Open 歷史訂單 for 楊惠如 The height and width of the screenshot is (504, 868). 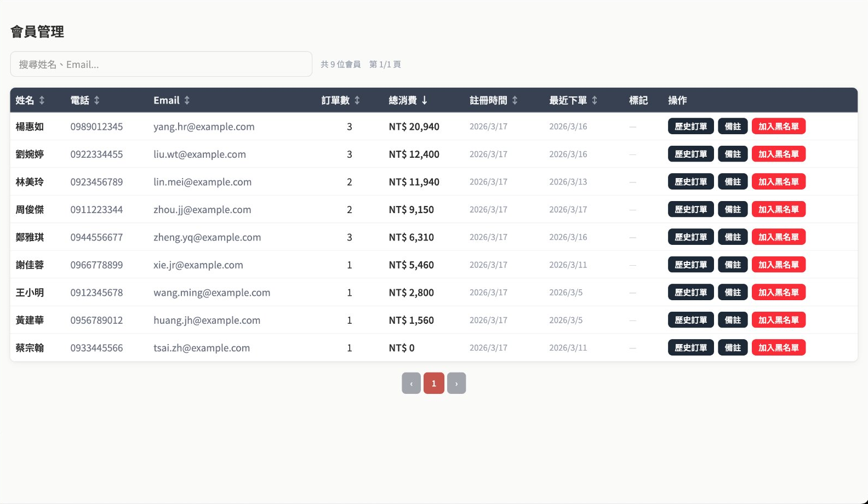point(690,127)
